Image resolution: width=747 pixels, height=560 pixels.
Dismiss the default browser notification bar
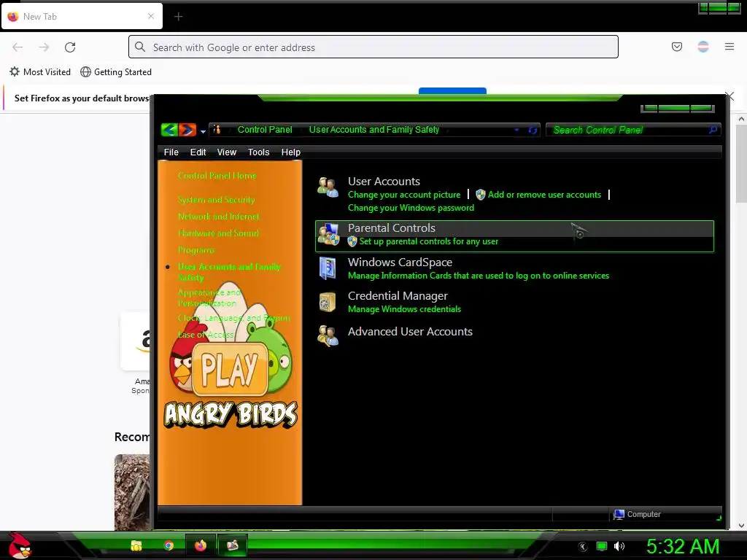(729, 96)
